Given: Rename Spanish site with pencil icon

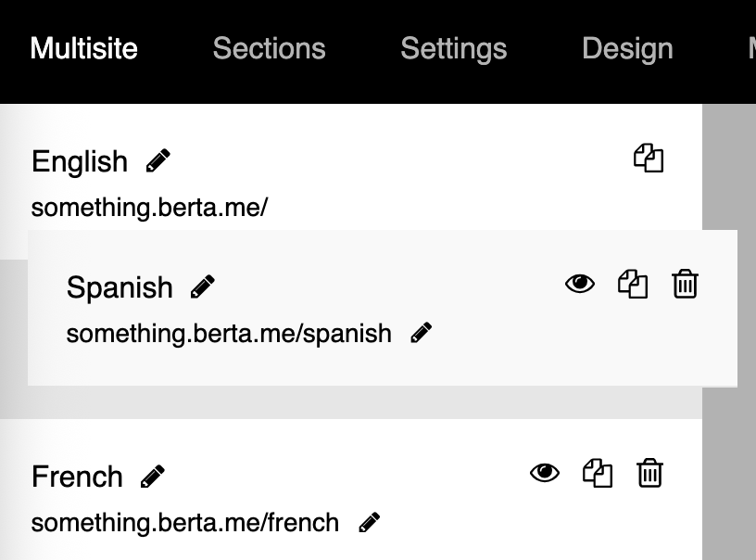Looking at the screenshot, I should coord(203,286).
